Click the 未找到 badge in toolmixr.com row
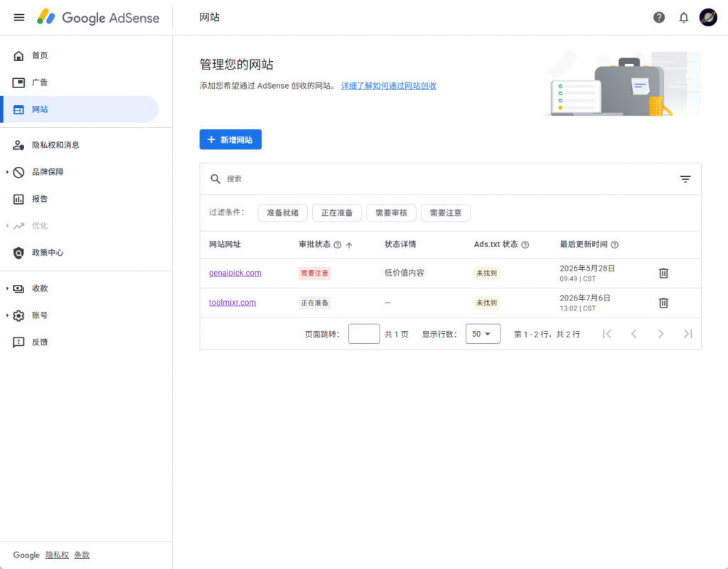 486,303
